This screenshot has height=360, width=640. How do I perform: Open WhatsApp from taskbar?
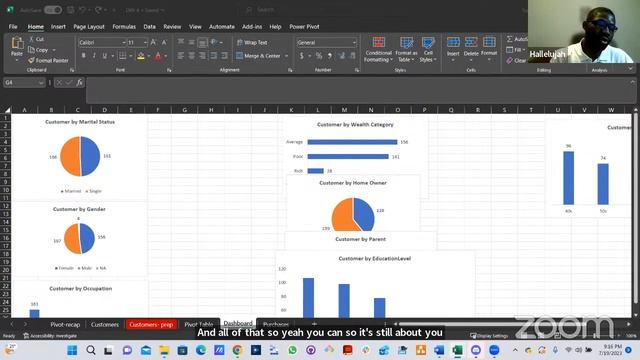click(x=292, y=350)
